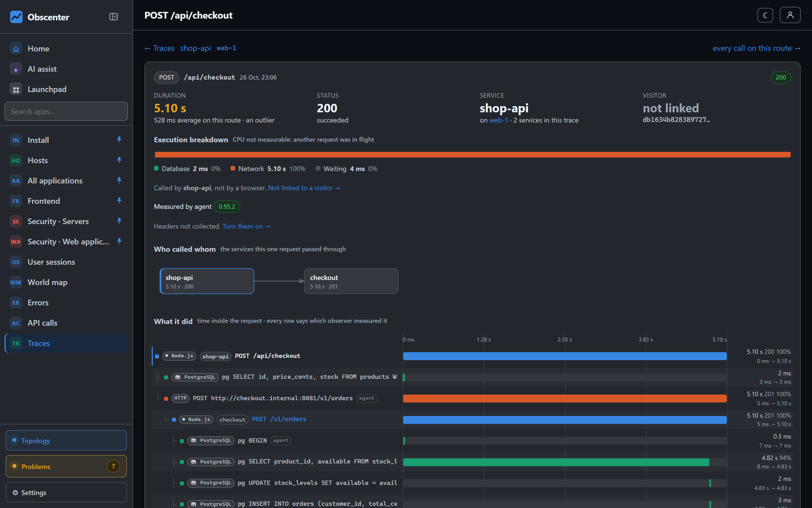Click the Obscenter logo icon
The width and height of the screenshot is (812, 508).
16,17
